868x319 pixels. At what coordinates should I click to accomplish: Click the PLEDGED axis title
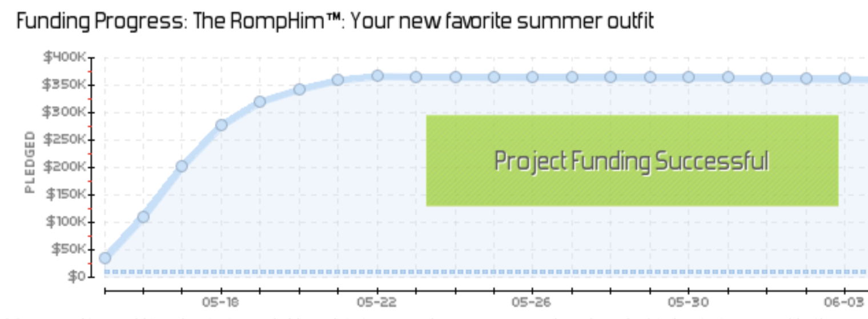tap(30, 162)
